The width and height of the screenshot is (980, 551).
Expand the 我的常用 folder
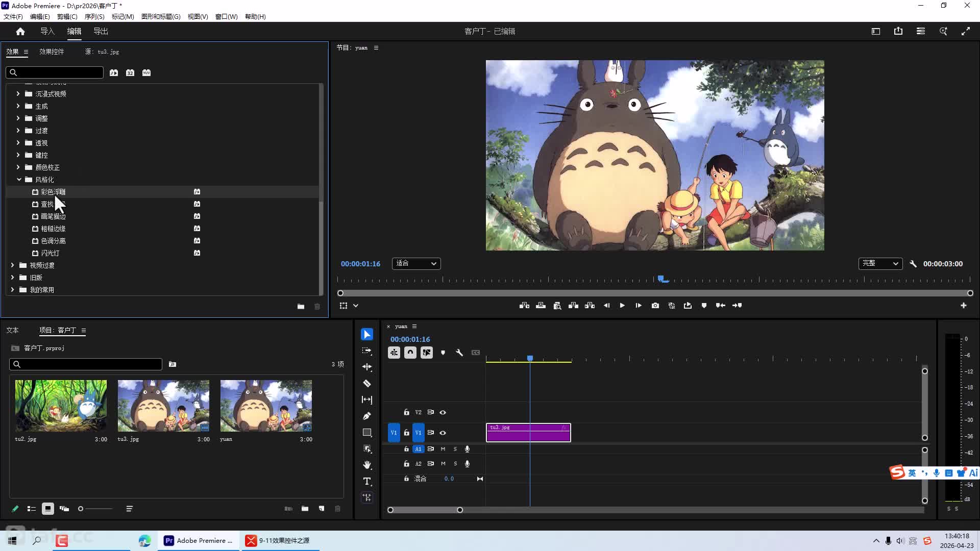13,290
